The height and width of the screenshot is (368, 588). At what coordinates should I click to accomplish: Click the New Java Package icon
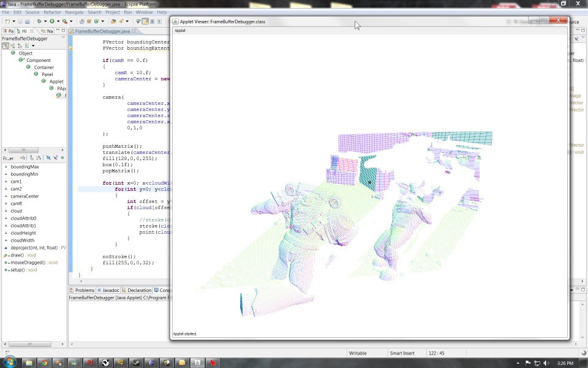click(x=89, y=21)
